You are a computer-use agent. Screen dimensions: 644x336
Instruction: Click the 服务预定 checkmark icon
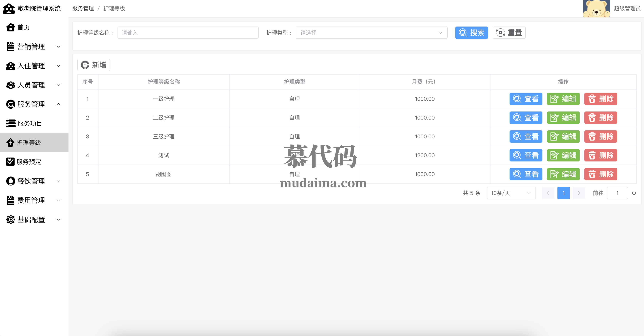10,162
